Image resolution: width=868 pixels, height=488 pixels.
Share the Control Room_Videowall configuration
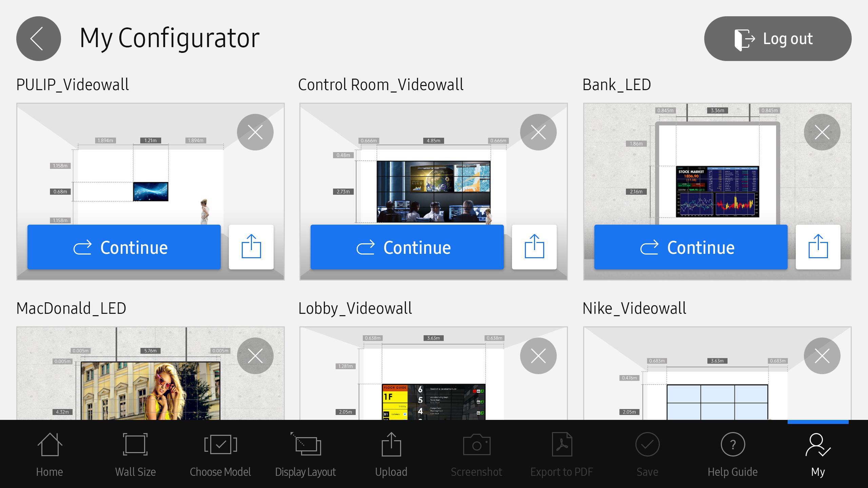[x=534, y=247]
